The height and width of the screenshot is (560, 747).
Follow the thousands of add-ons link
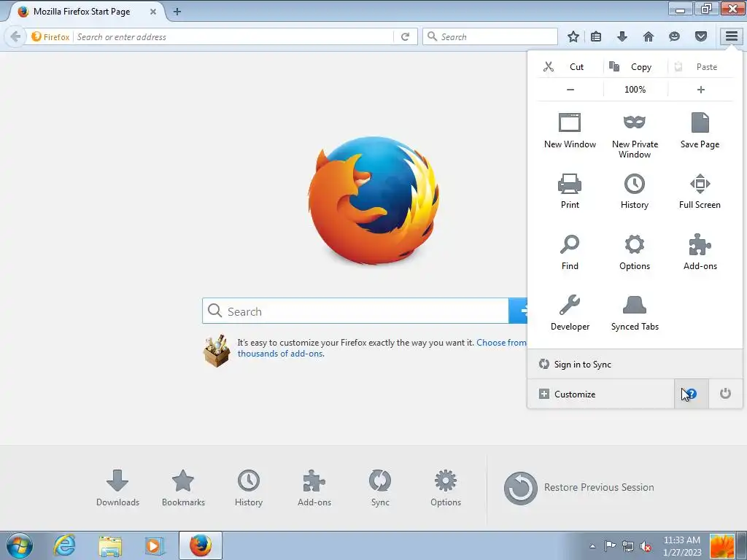[281, 354]
